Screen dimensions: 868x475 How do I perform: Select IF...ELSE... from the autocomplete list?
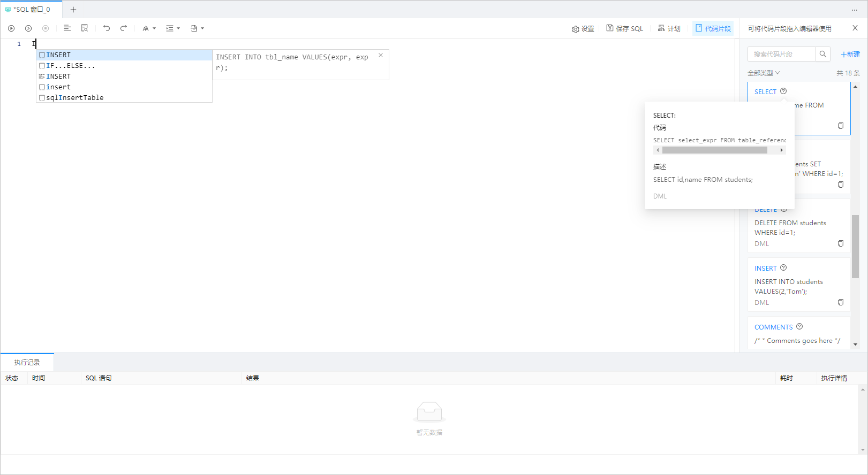[x=71, y=66]
